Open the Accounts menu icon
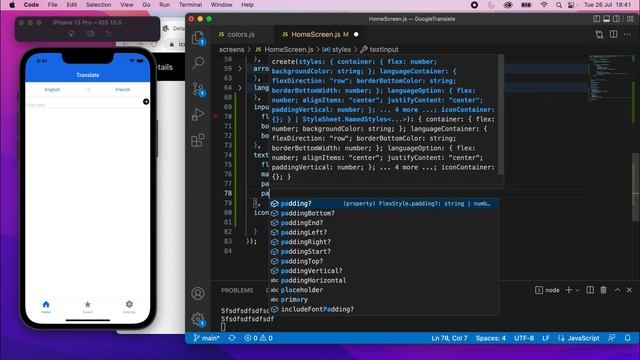 tap(198, 293)
